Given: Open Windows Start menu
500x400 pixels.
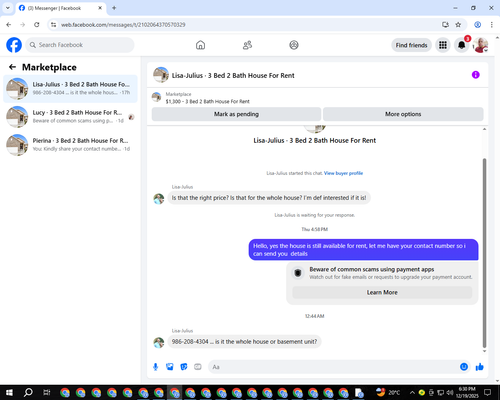Looking at the screenshot, I should [x=9, y=392].
